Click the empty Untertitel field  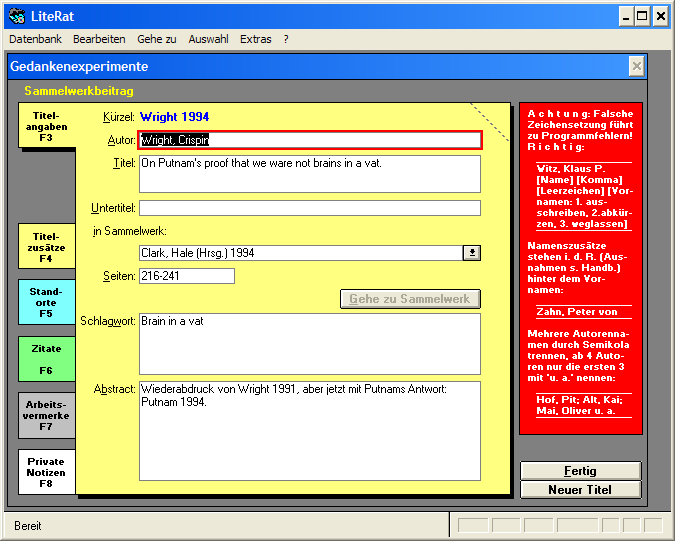pyautogui.click(x=310, y=208)
